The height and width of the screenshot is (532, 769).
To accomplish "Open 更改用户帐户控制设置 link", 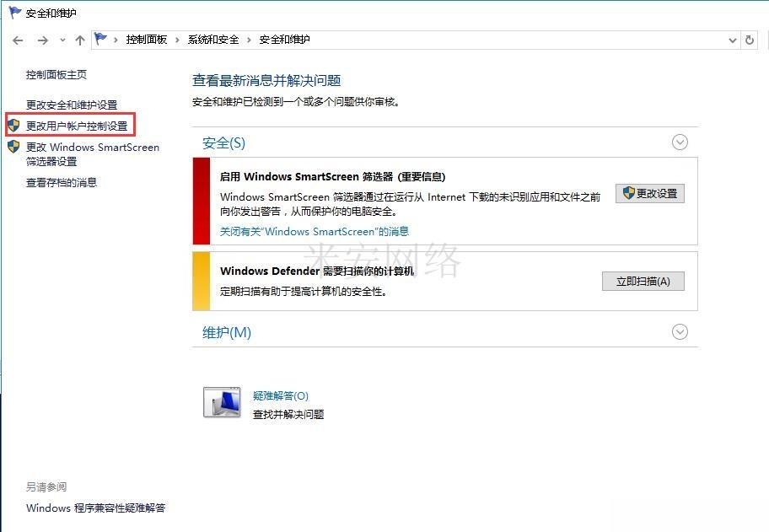I will click(77, 126).
